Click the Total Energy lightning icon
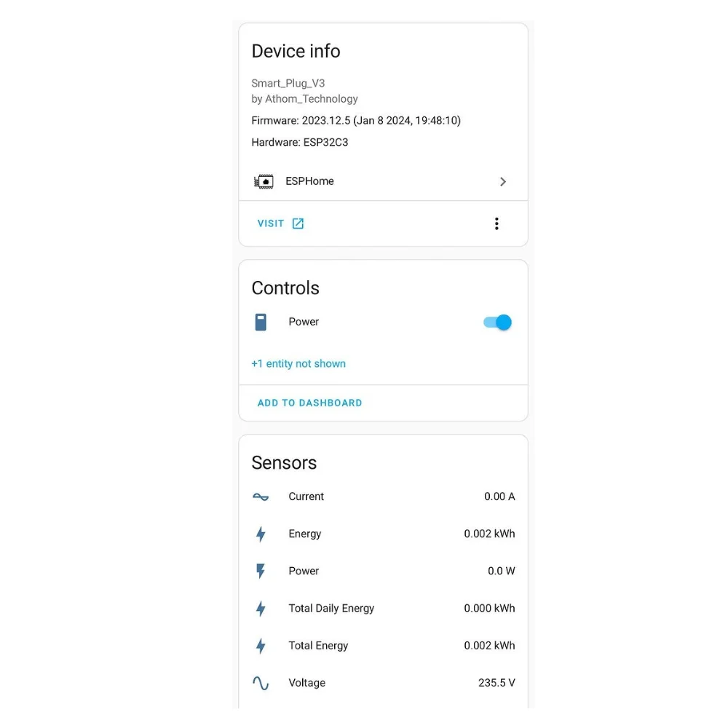This screenshot has height=728, width=728. pyautogui.click(x=261, y=646)
